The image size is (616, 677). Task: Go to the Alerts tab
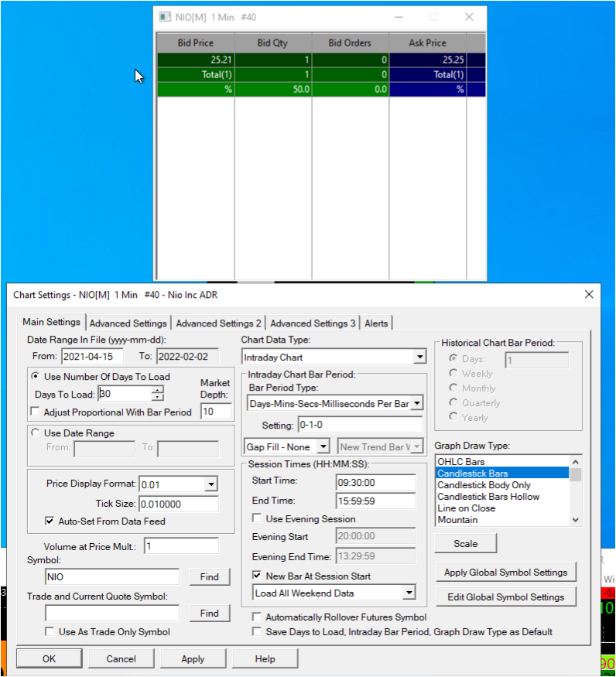[x=376, y=323]
